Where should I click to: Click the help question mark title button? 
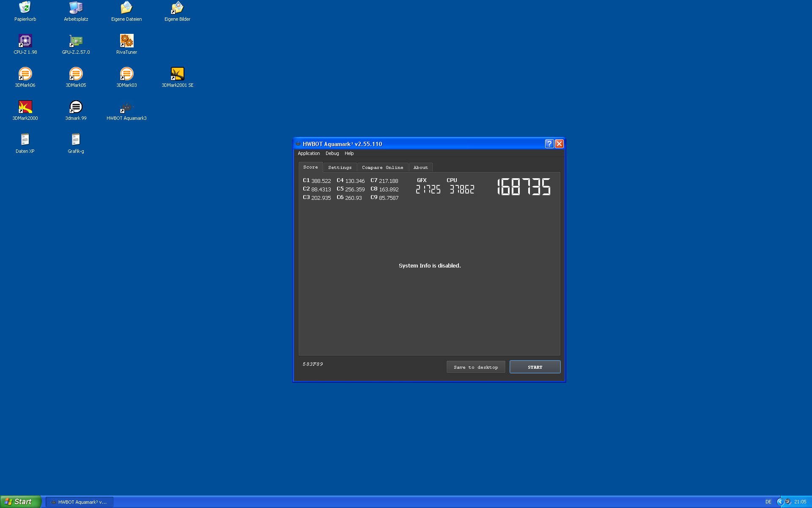click(x=549, y=144)
